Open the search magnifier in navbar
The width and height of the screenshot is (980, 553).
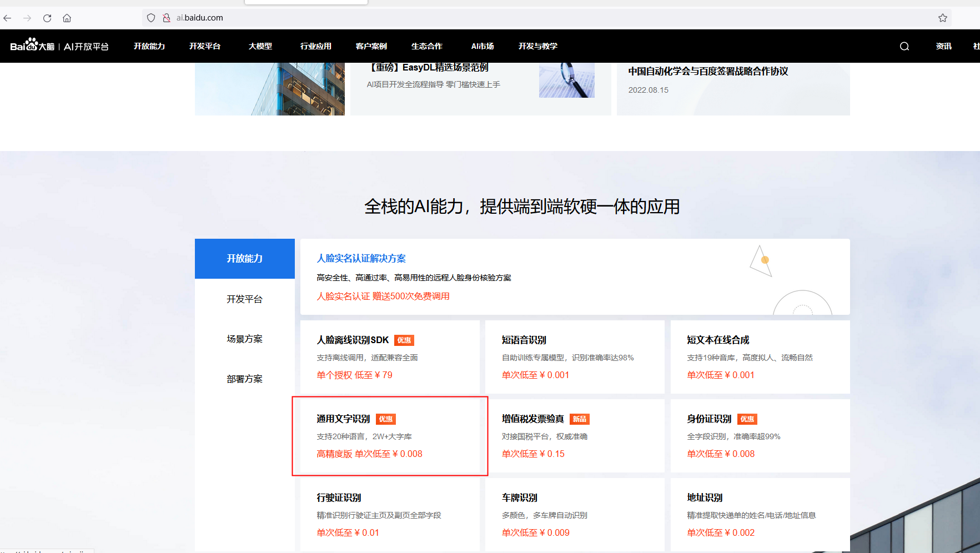point(904,46)
